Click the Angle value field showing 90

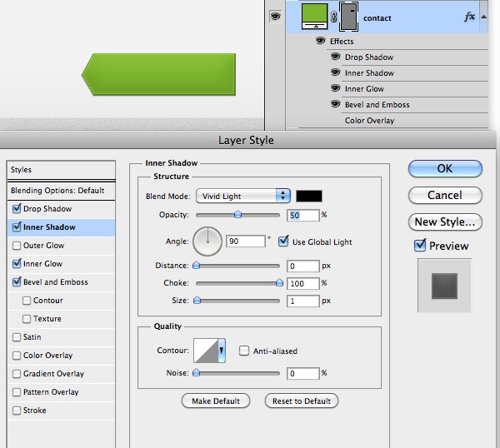[x=246, y=241]
